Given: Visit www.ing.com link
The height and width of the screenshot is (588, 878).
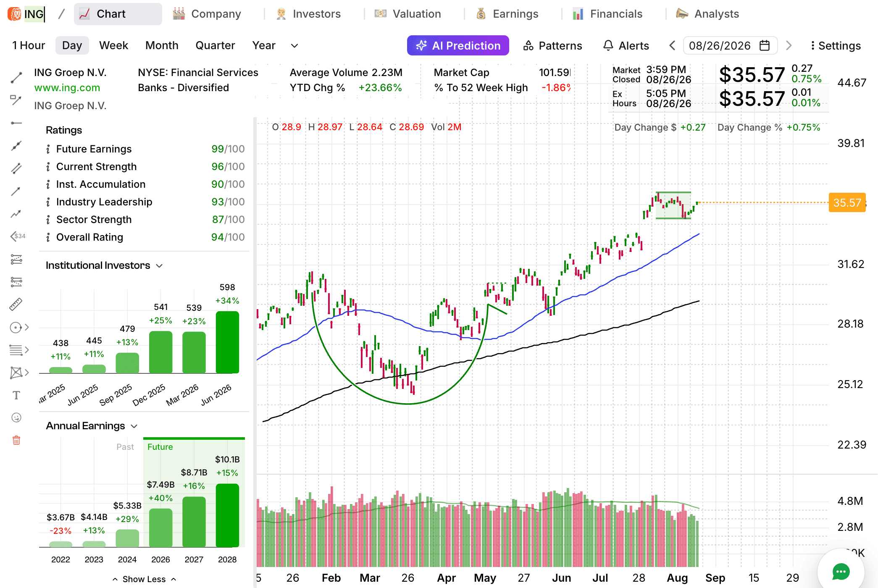Looking at the screenshot, I should (67, 88).
